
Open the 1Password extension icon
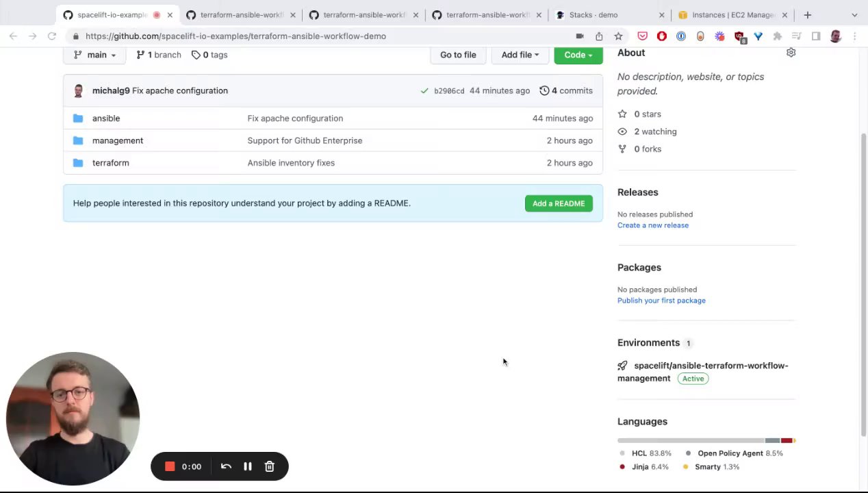pos(680,36)
